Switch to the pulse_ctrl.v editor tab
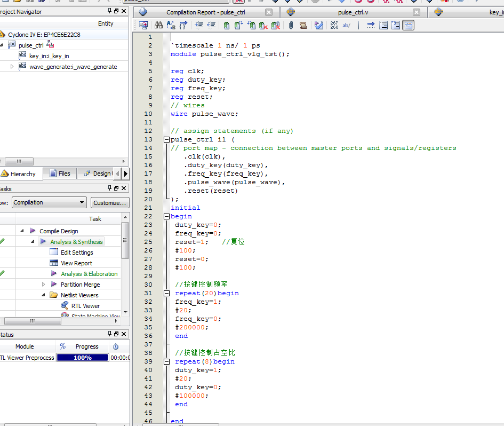 (x=353, y=12)
